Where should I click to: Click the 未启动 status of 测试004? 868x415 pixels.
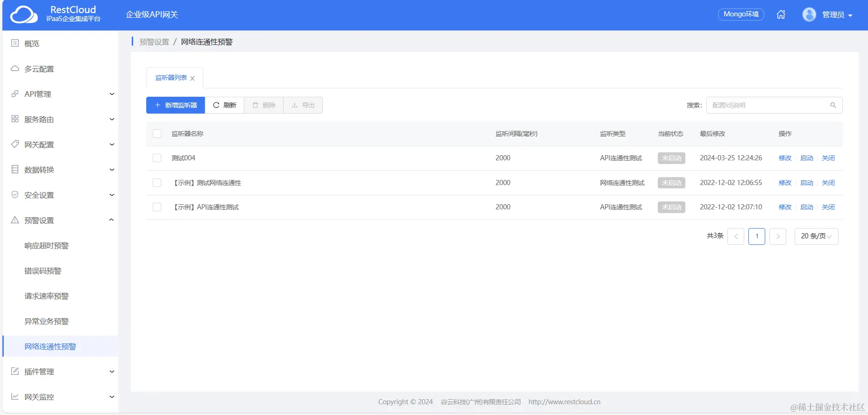[x=671, y=158]
